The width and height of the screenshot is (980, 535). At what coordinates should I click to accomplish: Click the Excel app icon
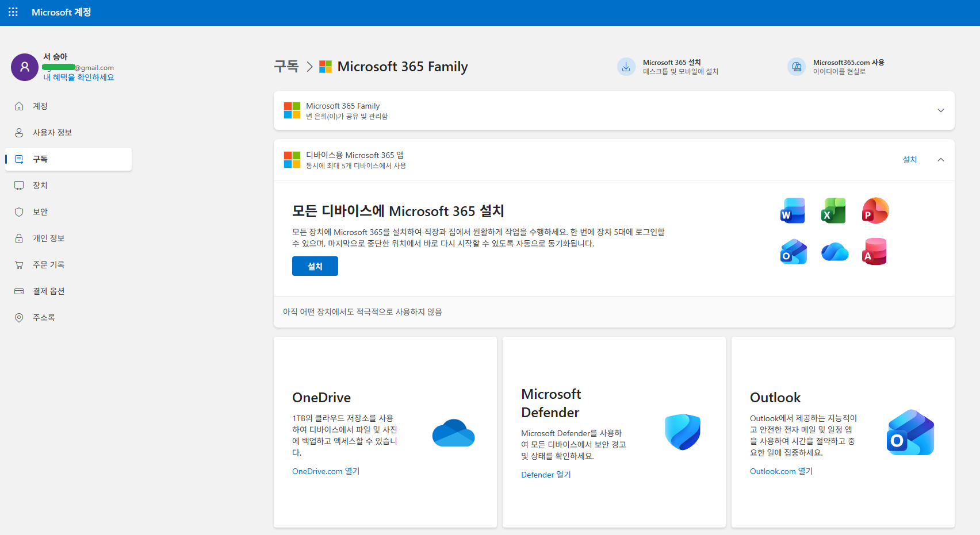tap(833, 211)
